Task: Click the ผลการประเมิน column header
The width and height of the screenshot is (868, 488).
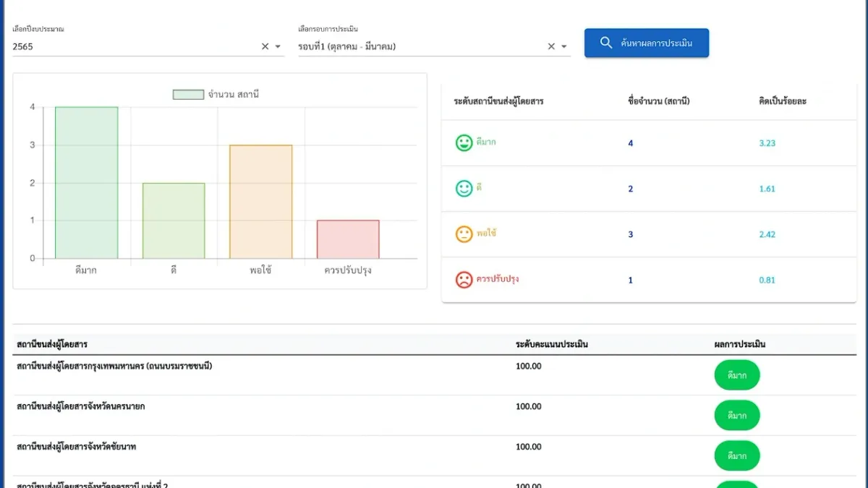Action: pos(739,344)
